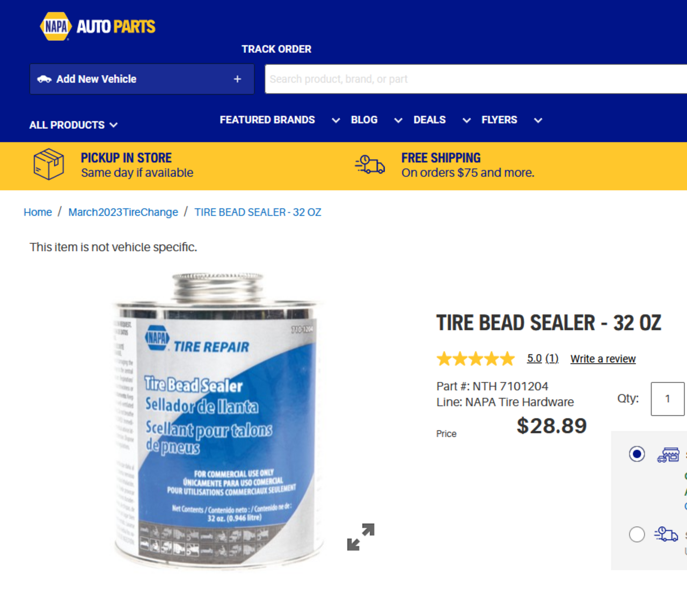
Task: Click the store pickup icon in options
Action: click(668, 455)
